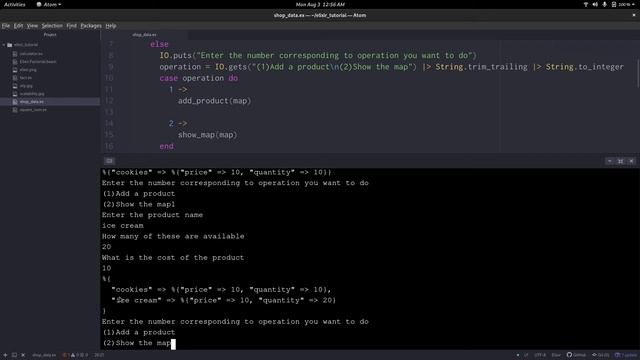Screen dimensions: 640x360
Task: Click the battery icon in system tray
Action: pyautogui.click(x=613, y=4)
